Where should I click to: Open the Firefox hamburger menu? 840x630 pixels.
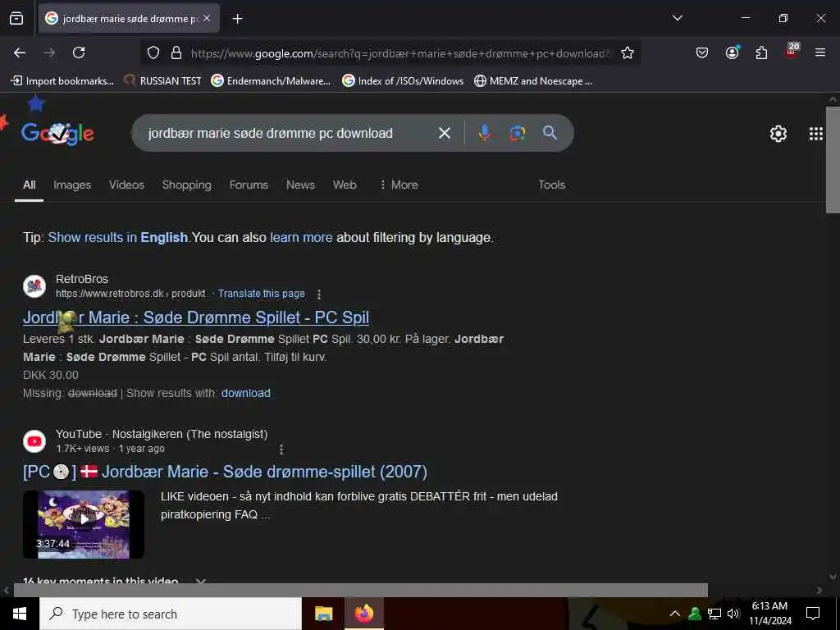click(x=819, y=52)
